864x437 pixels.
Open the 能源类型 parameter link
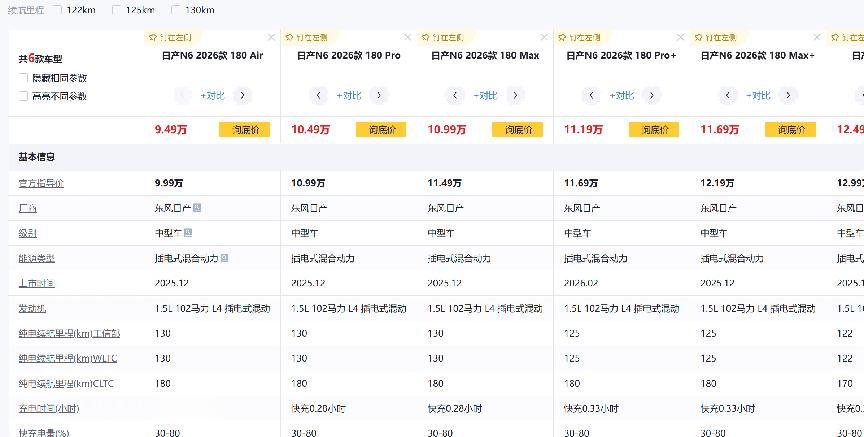pos(36,258)
